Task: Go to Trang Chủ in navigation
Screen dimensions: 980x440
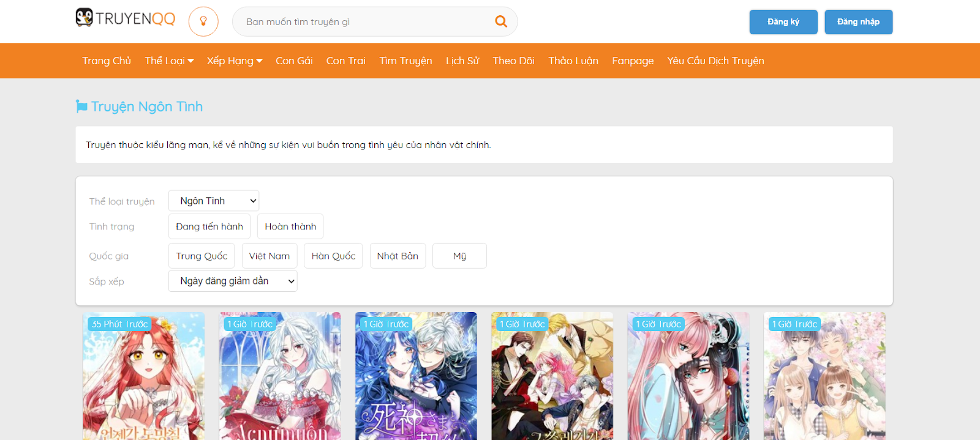Action: [x=107, y=61]
